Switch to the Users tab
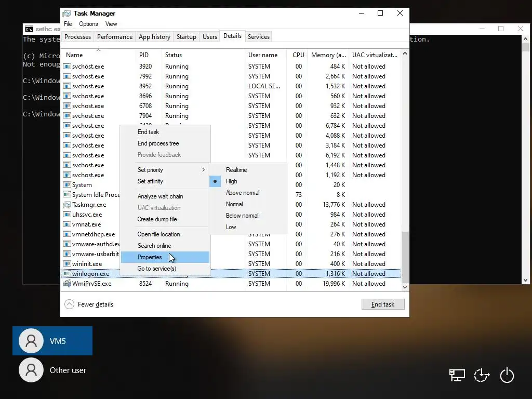Viewport: 532px width, 399px height. (210, 37)
